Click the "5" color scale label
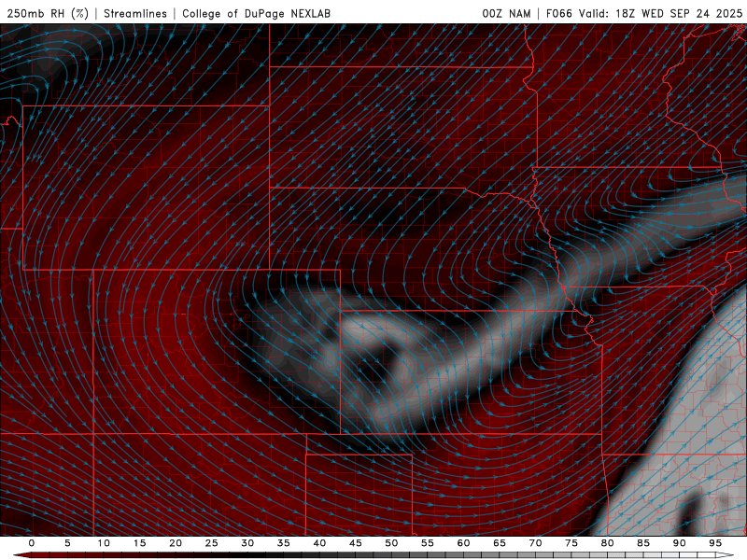The height and width of the screenshot is (560, 747). (x=67, y=543)
